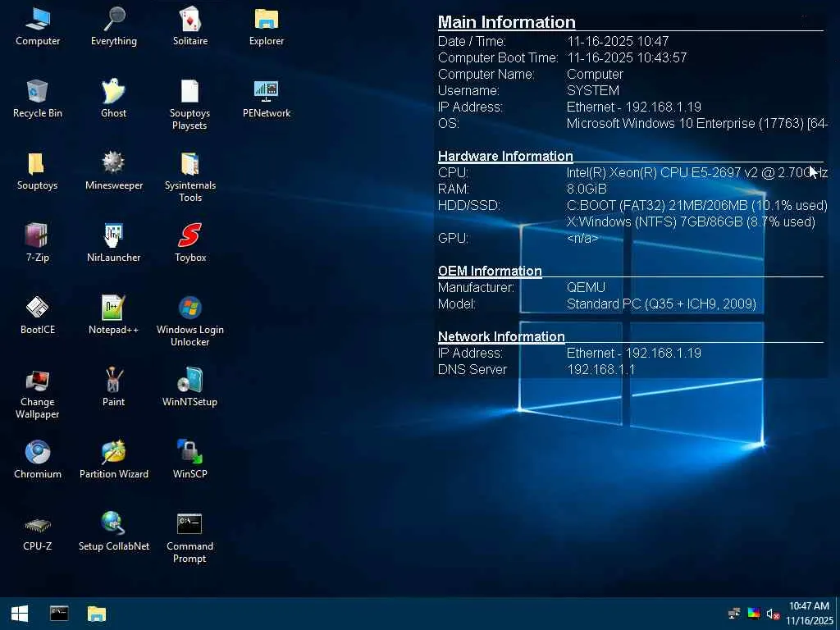The width and height of the screenshot is (840, 630).
Task: Click the taskbar command prompt icon
Action: click(59, 614)
